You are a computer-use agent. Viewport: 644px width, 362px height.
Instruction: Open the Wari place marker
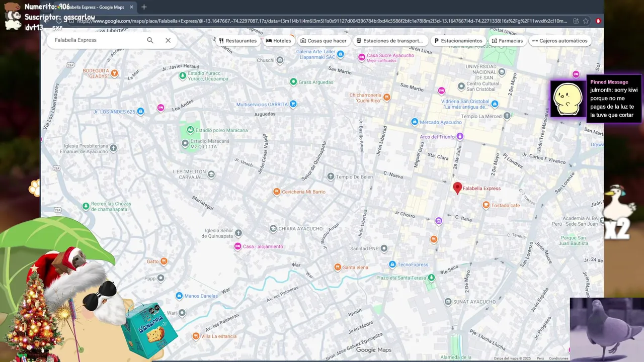[182, 313]
